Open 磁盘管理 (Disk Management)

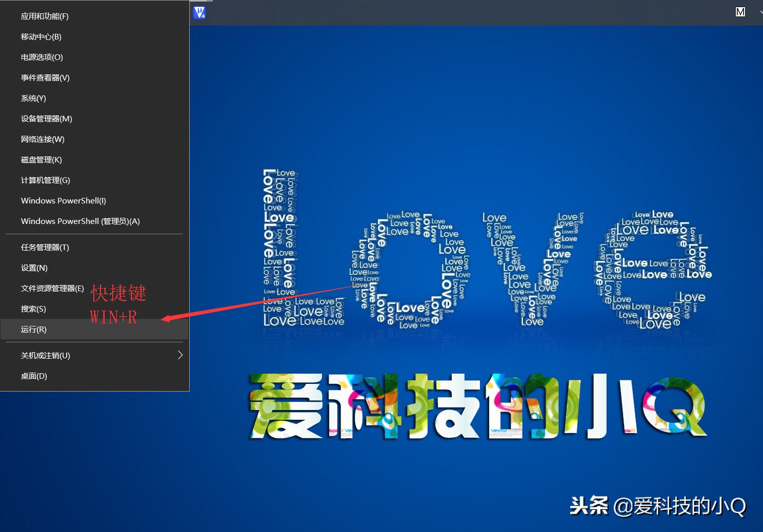tap(41, 159)
